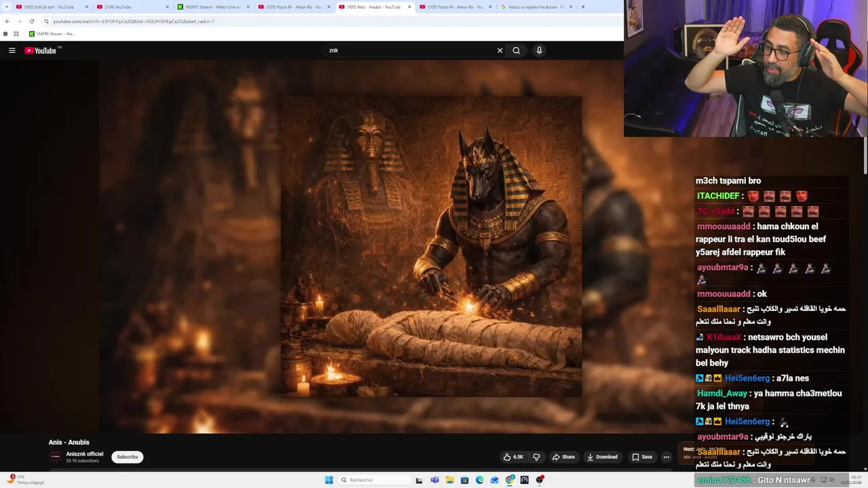Viewport: 868px width, 488px height.
Task: Open Microsoft Teams from the taskbar
Action: 435,480
